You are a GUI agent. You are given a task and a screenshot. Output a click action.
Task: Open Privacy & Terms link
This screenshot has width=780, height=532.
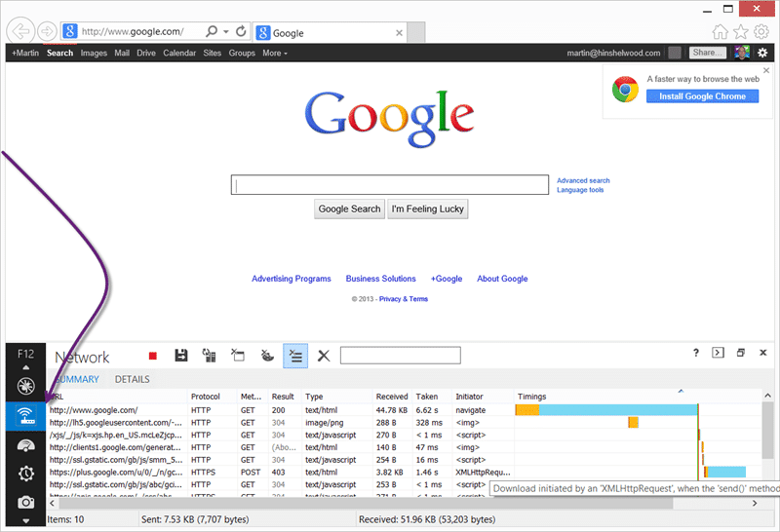pos(404,299)
